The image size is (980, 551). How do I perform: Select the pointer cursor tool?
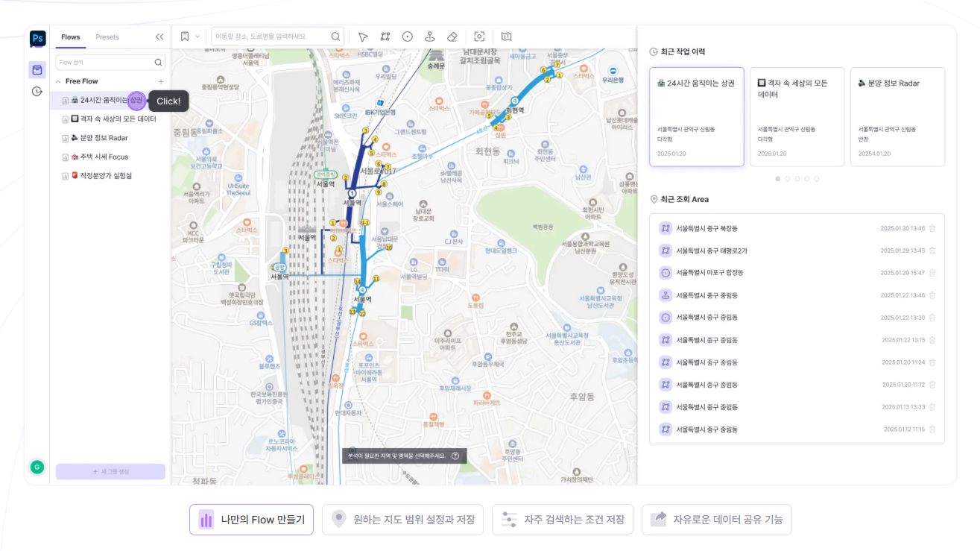click(363, 37)
